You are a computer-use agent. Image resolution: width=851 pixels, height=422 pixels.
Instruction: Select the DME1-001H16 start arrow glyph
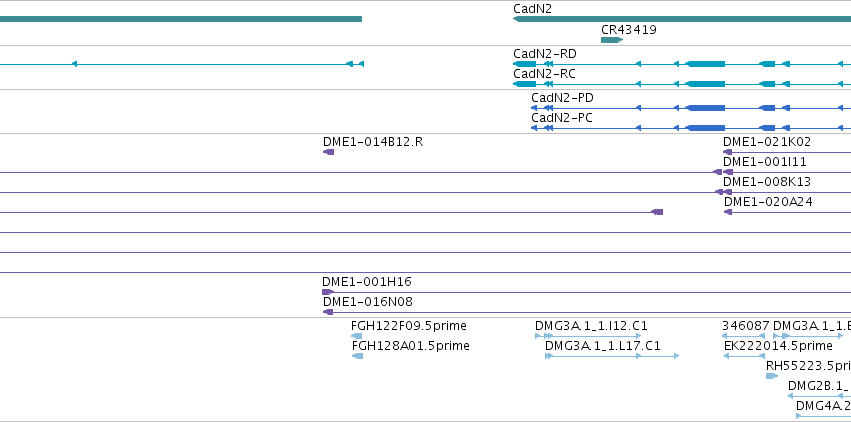coord(328,292)
